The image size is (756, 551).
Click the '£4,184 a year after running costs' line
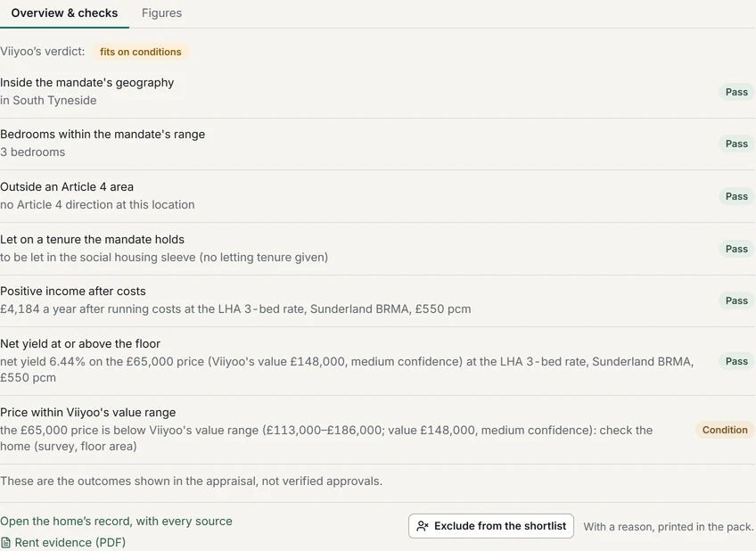[235, 309]
